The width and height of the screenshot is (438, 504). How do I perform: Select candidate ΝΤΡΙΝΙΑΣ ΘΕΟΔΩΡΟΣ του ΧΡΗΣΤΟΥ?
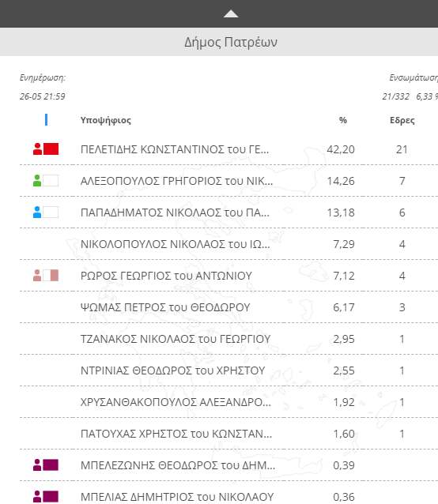point(172,370)
